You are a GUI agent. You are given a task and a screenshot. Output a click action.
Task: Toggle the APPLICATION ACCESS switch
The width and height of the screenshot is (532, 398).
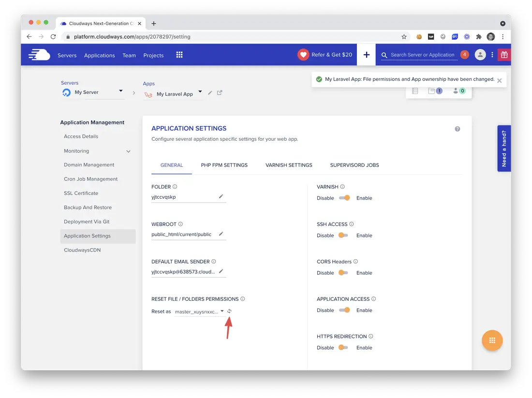click(x=345, y=310)
